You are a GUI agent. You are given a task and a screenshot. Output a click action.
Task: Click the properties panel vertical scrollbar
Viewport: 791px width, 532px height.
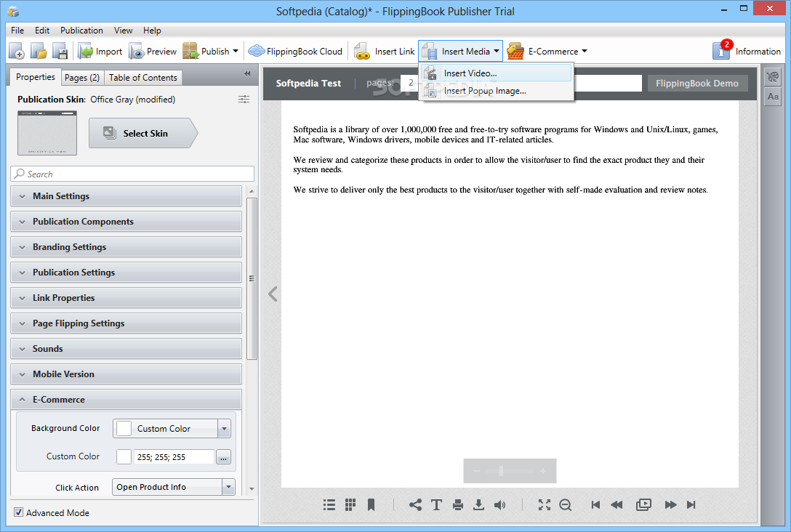point(252,278)
